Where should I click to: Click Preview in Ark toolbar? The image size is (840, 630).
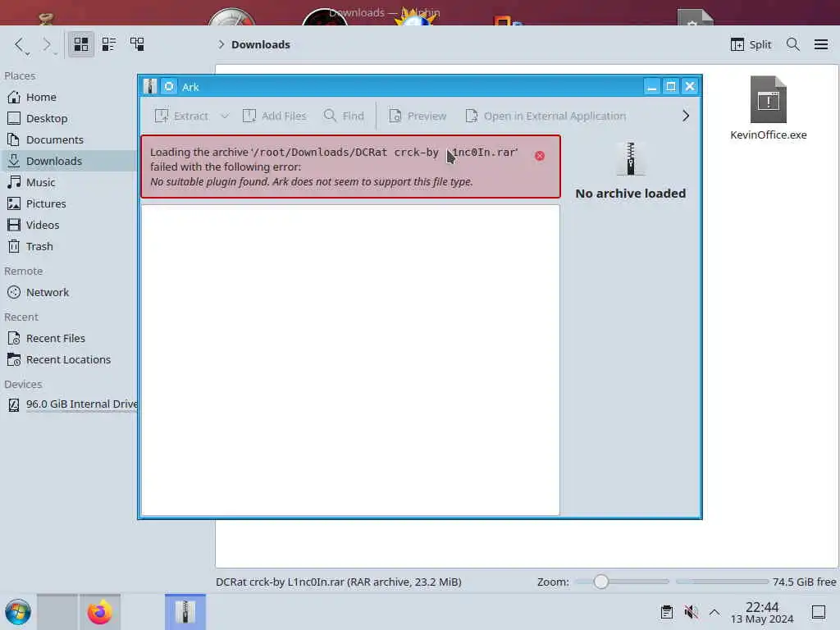[418, 116]
